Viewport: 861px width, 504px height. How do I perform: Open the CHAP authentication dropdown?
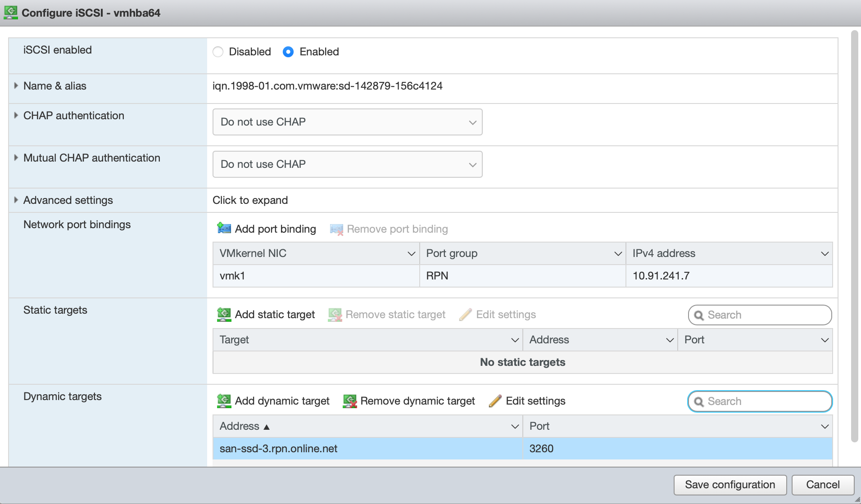[x=347, y=122]
